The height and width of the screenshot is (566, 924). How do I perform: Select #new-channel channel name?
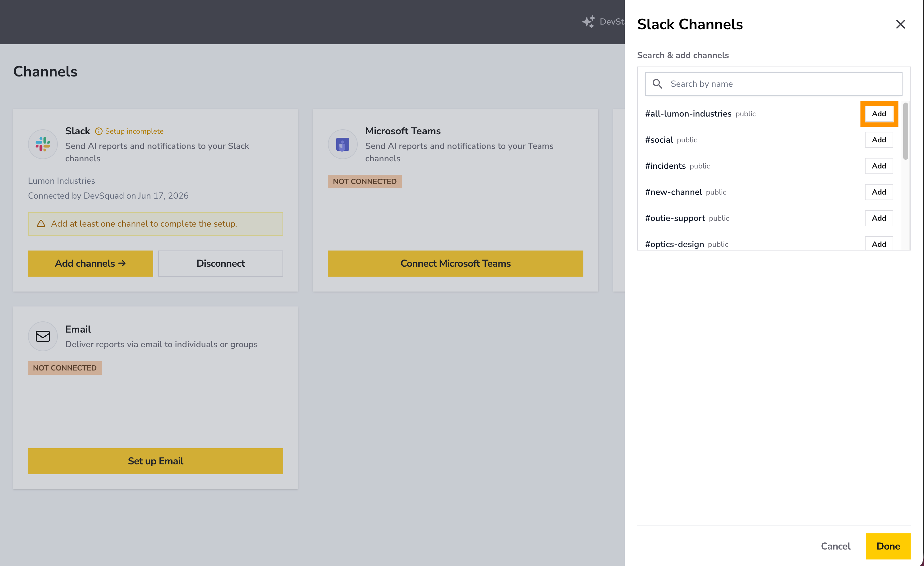pyautogui.click(x=673, y=192)
